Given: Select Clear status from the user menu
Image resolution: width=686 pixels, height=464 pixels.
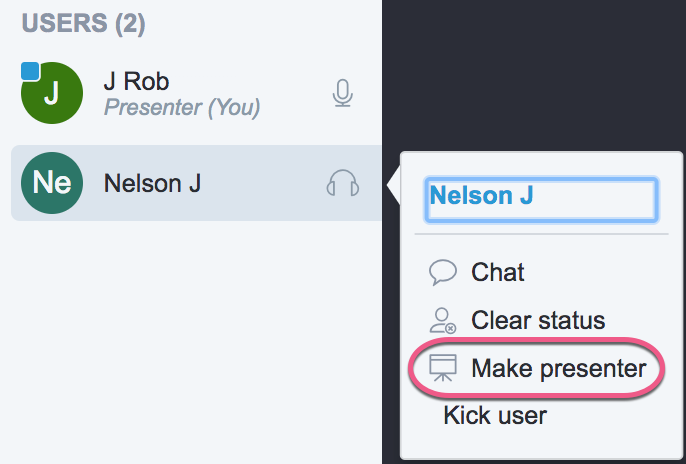Looking at the screenshot, I should pos(537,321).
